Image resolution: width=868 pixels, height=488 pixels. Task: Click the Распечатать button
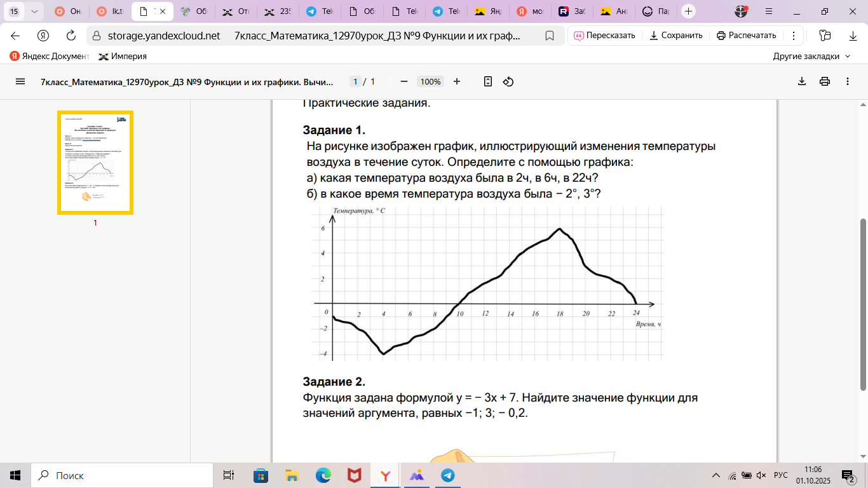[747, 36]
